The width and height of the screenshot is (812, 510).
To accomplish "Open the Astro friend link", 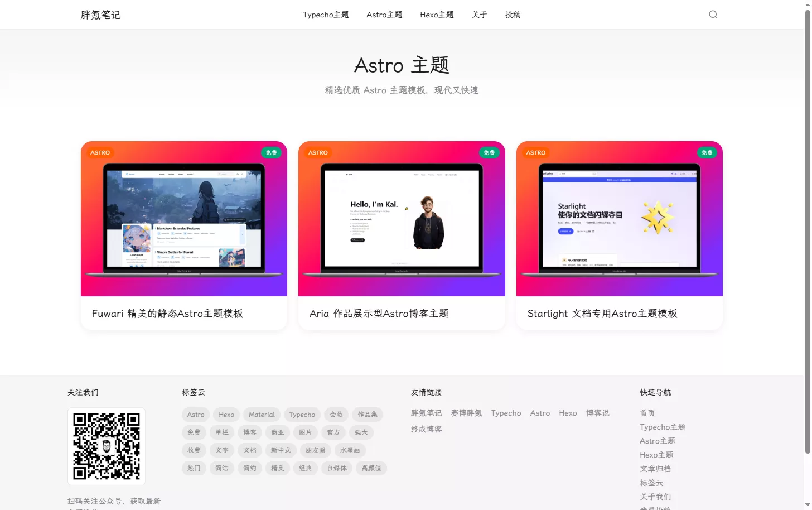I will pos(540,413).
